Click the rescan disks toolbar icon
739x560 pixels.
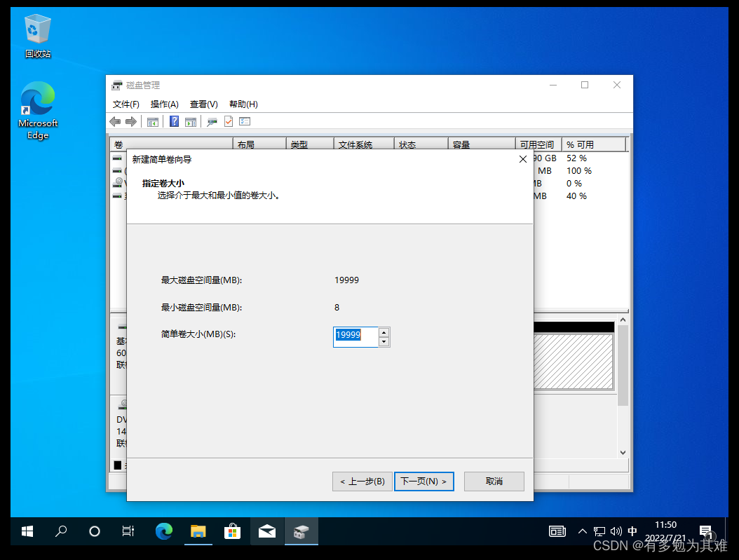[212, 122]
